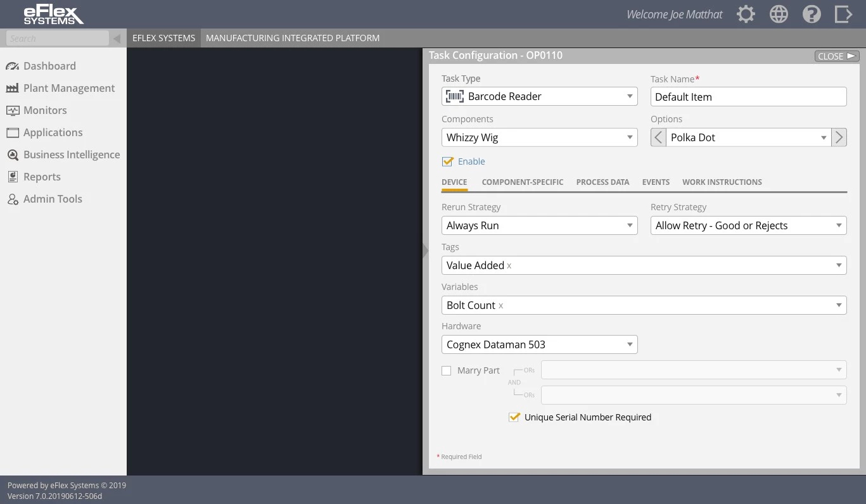Click the logout icon top right

click(x=844, y=13)
